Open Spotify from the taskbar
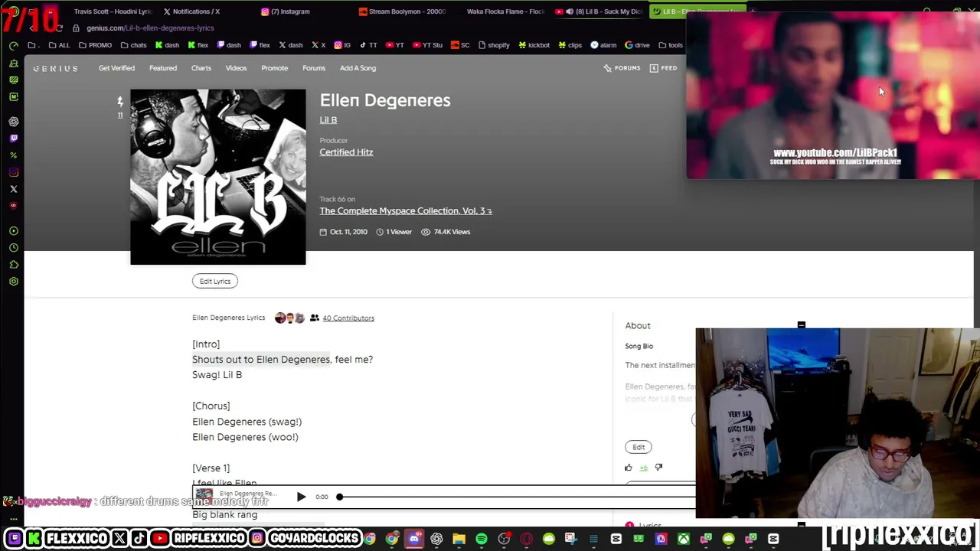 tap(482, 540)
